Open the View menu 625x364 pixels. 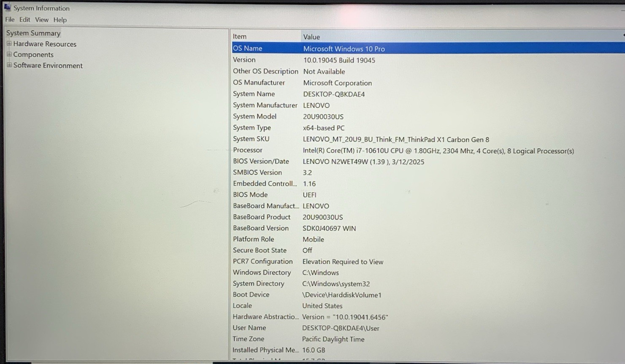coord(42,19)
